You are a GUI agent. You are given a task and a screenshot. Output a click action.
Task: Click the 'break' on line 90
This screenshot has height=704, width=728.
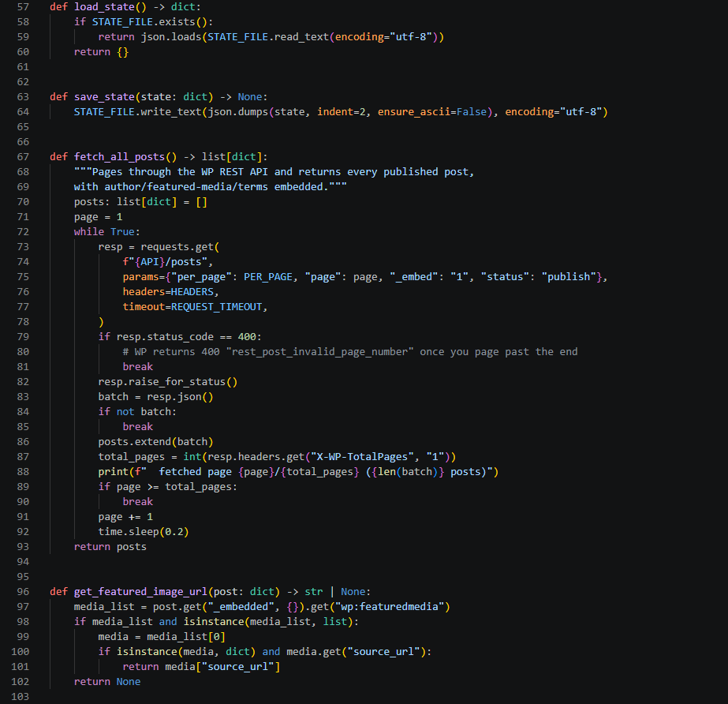(137, 501)
